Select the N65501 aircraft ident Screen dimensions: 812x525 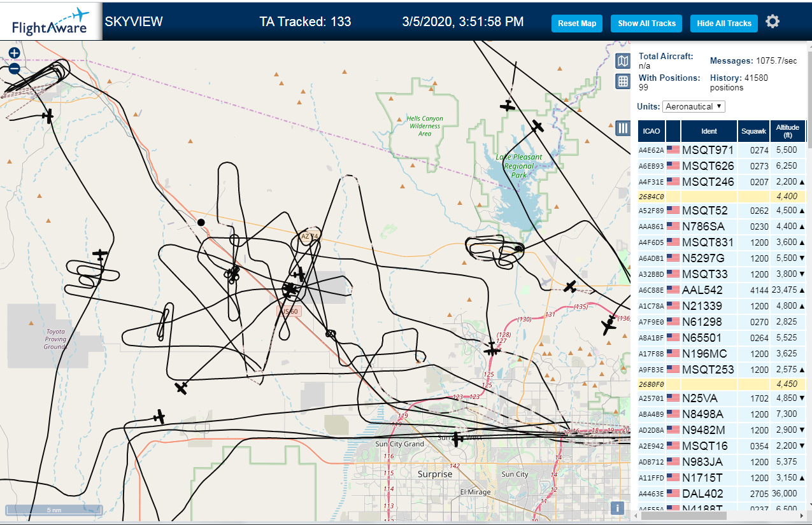(702, 338)
